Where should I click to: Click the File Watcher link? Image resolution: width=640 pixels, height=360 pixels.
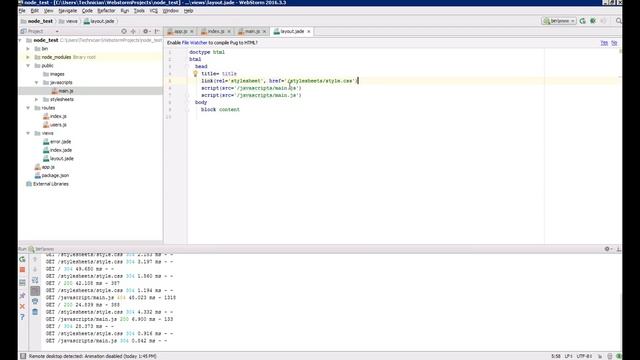pyautogui.click(x=195, y=42)
